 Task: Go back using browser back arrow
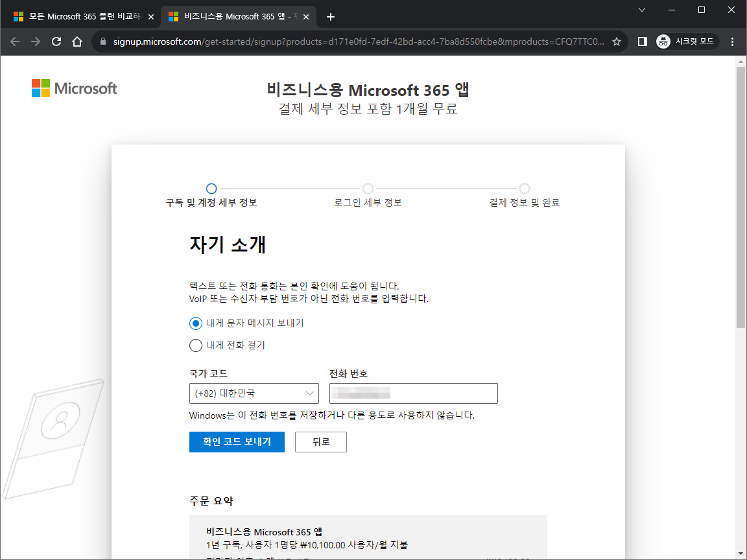click(15, 42)
